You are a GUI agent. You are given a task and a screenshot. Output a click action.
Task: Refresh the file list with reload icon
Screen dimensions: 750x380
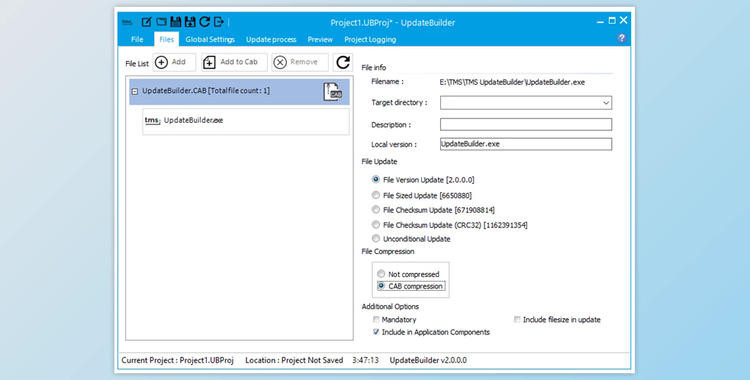pos(342,62)
